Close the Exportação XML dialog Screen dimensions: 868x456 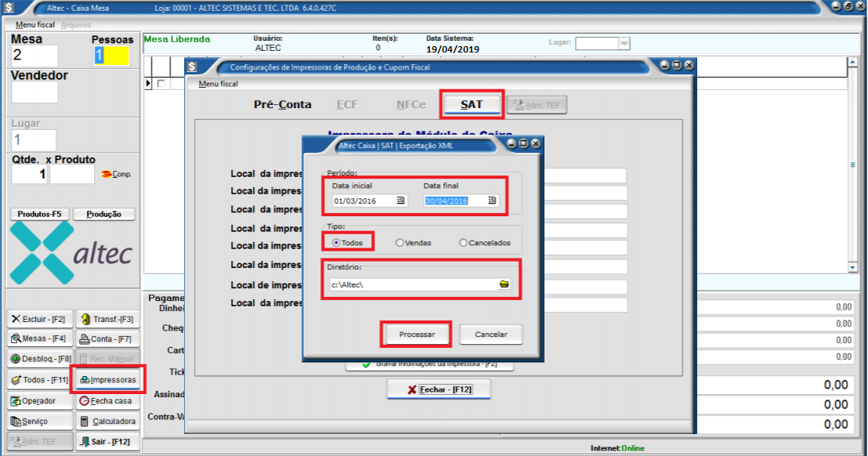click(536, 143)
